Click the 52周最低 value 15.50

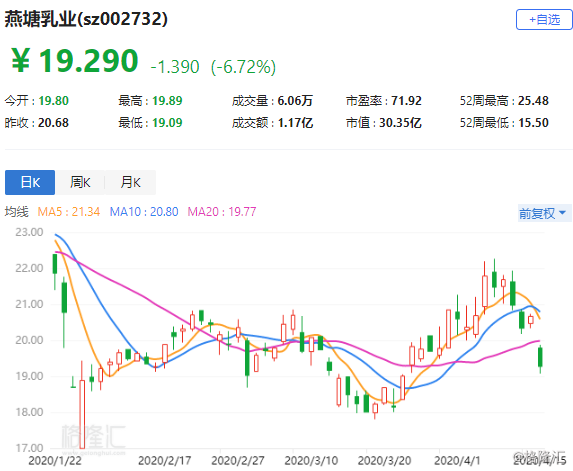pos(533,123)
